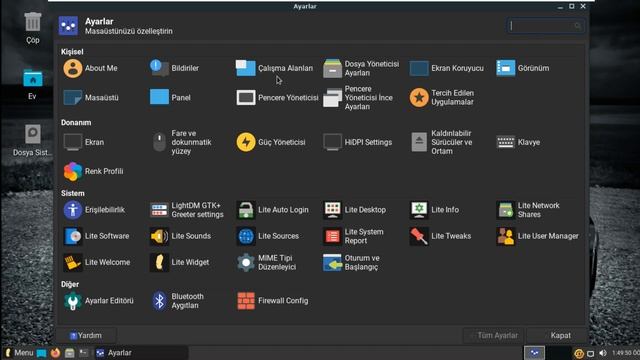
Task: Open Lite User Manager
Action: (x=537, y=236)
